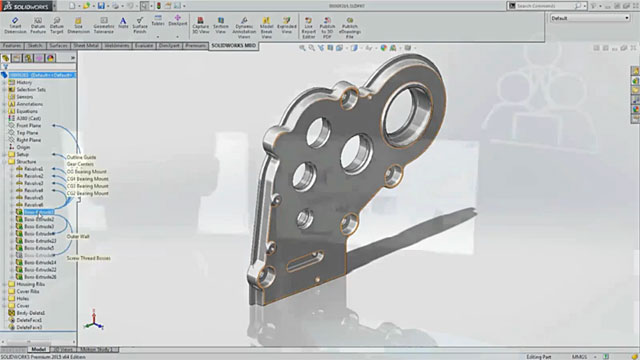Click the Zoom to Area icon
The width and height of the screenshot is (640, 360).
(311, 48)
